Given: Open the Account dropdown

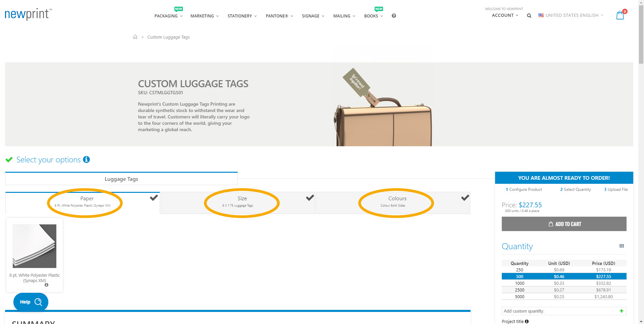Looking at the screenshot, I should pos(505,15).
